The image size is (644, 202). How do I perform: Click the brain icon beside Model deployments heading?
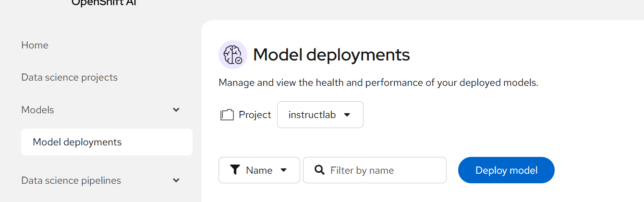tap(233, 55)
